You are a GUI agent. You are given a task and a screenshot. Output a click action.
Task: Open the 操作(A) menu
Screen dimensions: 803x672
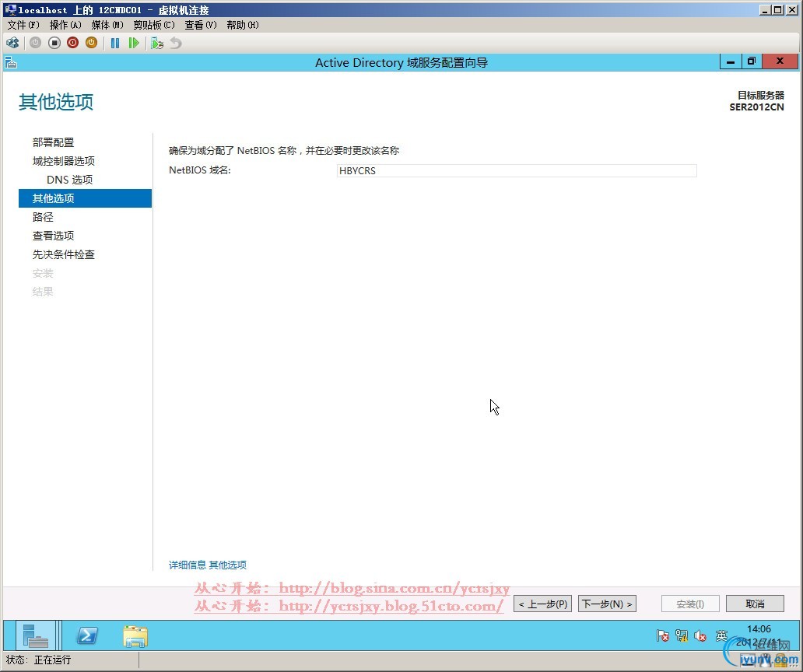65,25
